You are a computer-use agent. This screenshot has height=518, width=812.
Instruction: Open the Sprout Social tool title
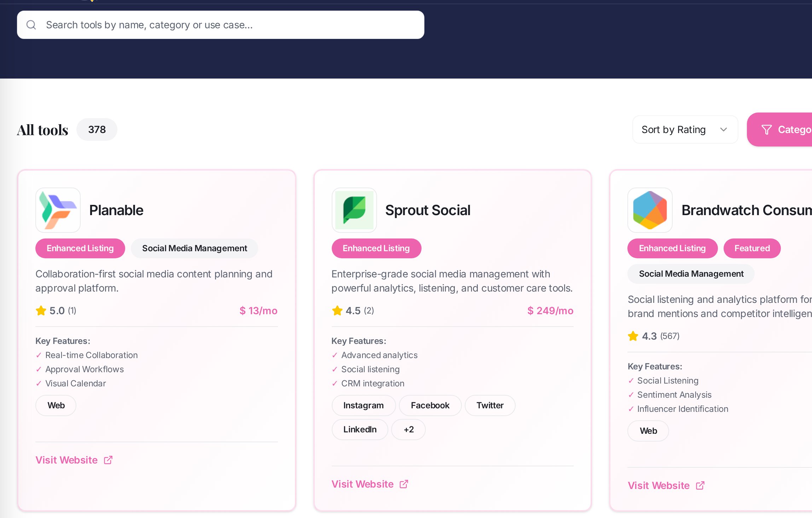coord(428,210)
